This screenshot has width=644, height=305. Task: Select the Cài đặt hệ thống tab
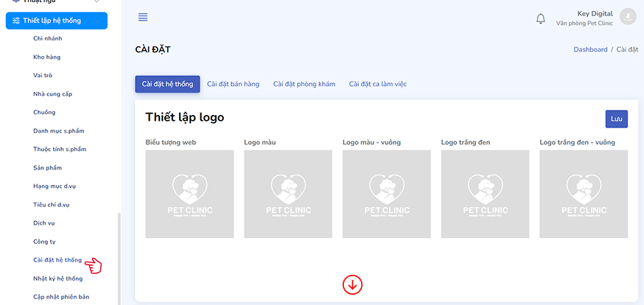[x=167, y=84]
